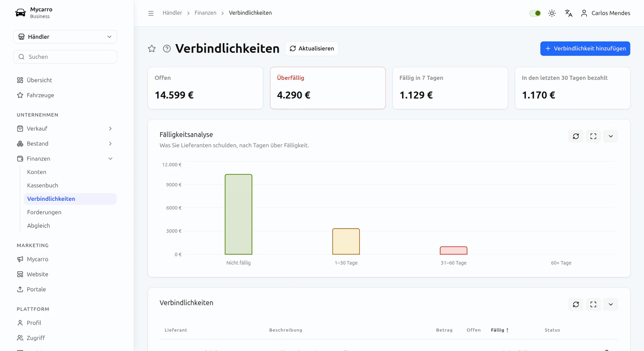
Task: Open the language translation icon
Action: (x=569, y=13)
